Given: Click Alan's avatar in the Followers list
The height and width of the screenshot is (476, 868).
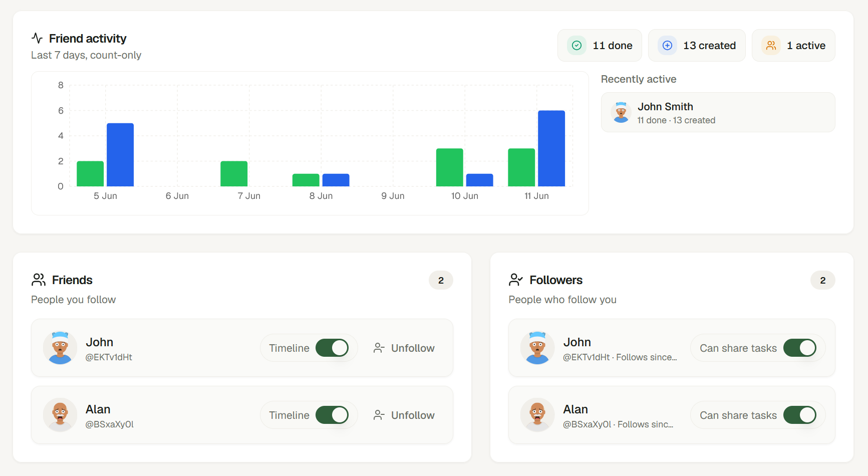Looking at the screenshot, I should point(537,415).
